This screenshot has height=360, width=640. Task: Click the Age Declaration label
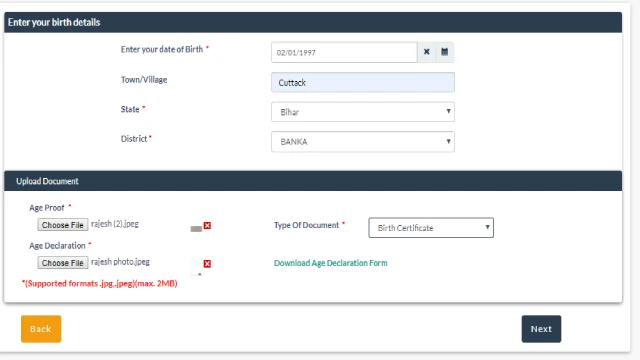57,246
